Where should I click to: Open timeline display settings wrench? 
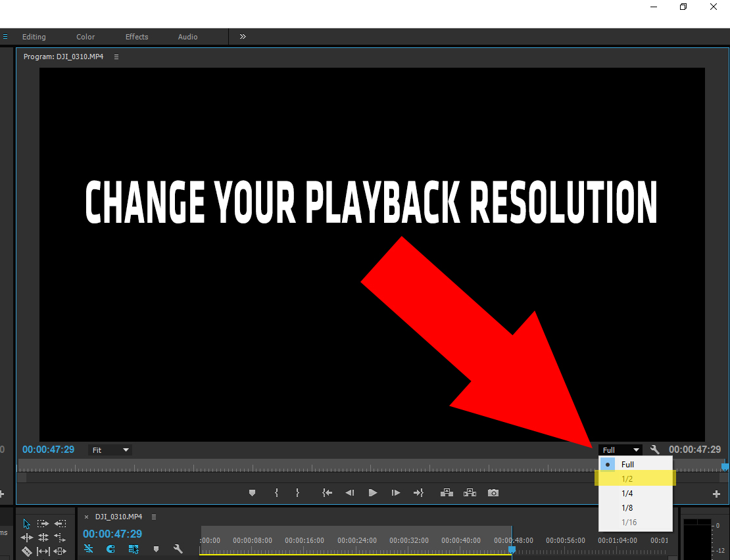(178, 549)
